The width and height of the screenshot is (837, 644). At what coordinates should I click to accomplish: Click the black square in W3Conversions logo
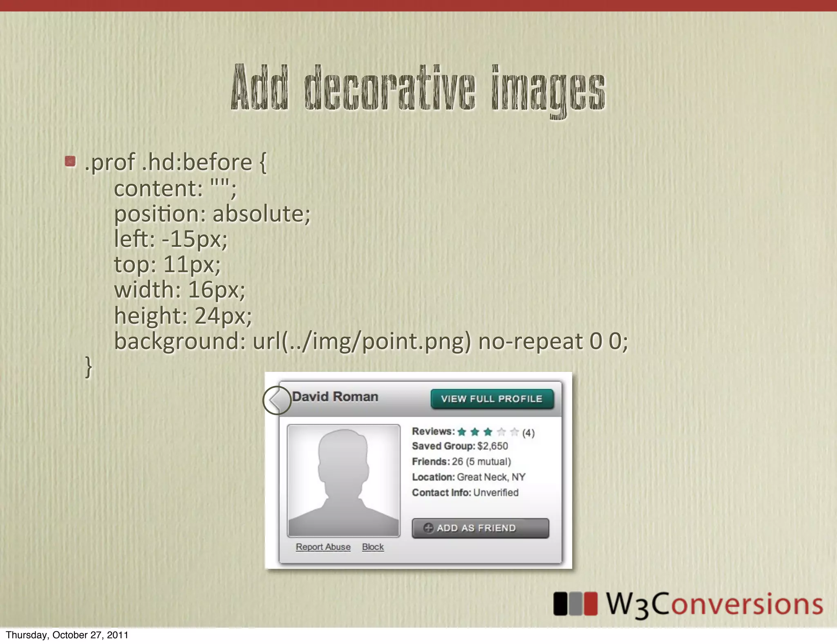pyautogui.click(x=560, y=604)
